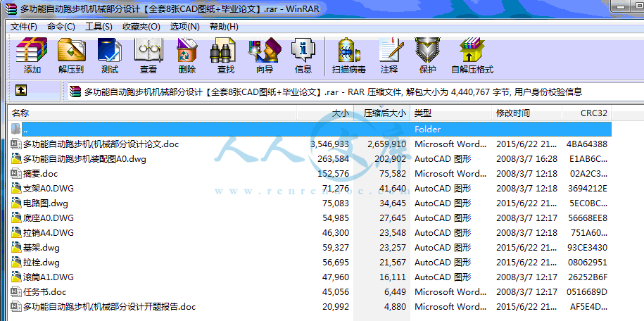Viewport: 644px width, 321px height.
Task: Open the 选项(N) menu
Action: point(185,27)
